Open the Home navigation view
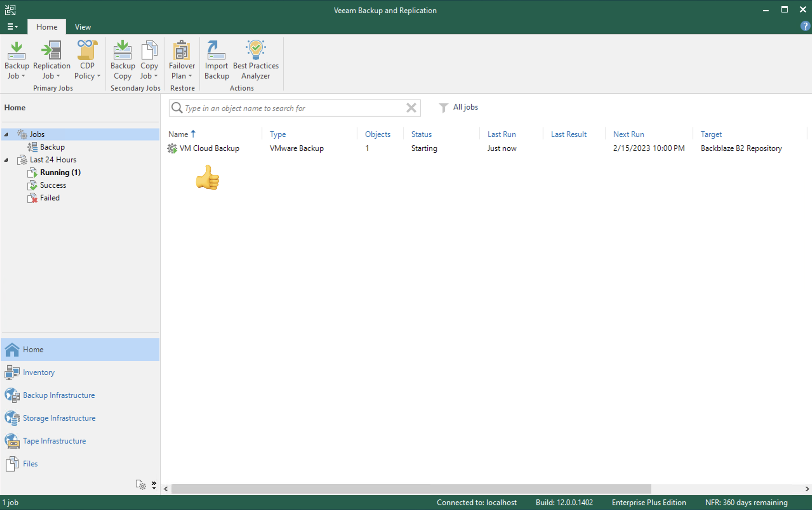Image resolution: width=812 pixels, height=510 pixels. pyautogui.click(x=80, y=349)
